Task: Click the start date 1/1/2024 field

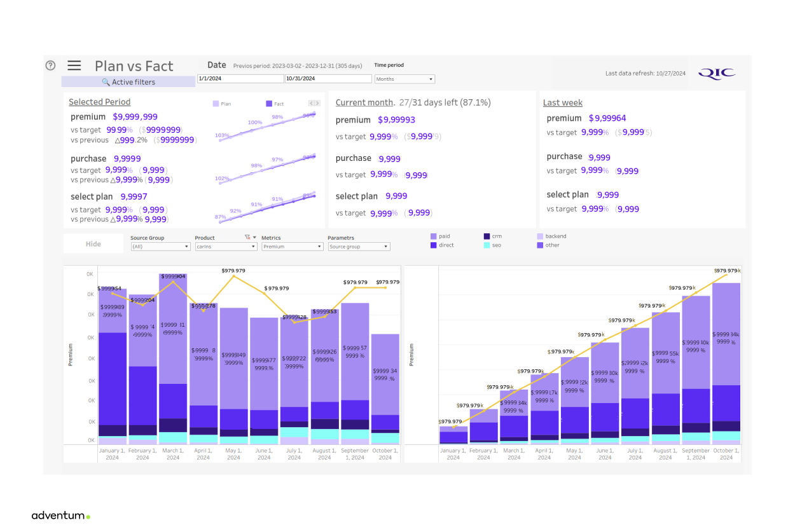Action: coord(240,79)
